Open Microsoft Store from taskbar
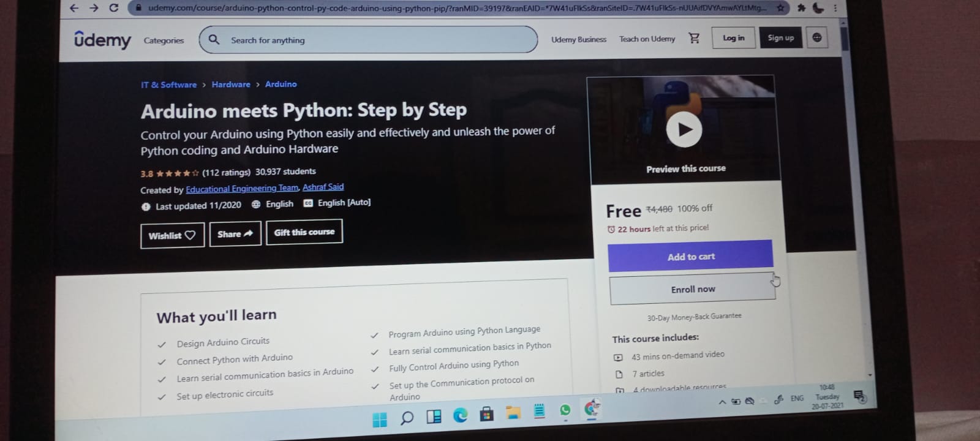Image resolution: width=980 pixels, height=441 pixels. pos(486,414)
